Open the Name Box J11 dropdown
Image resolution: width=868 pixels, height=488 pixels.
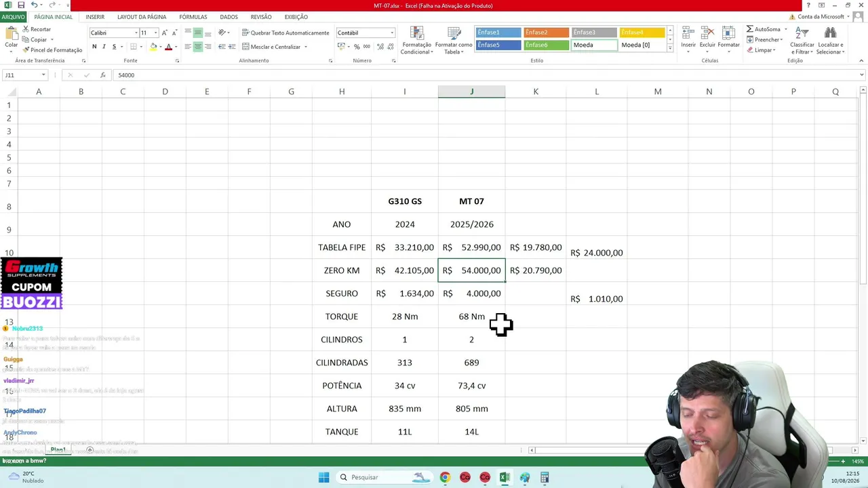[x=43, y=75]
